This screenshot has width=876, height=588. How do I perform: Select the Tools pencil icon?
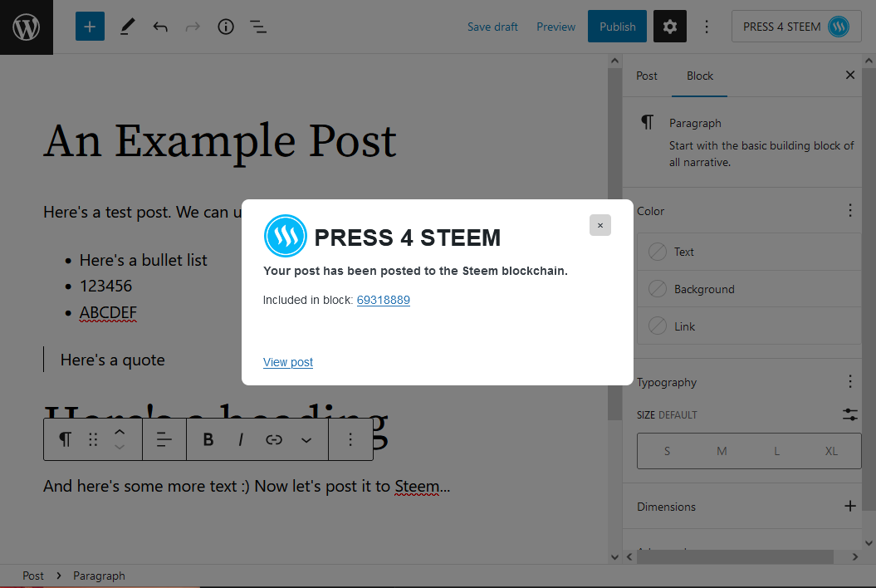pyautogui.click(x=127, y=27)
